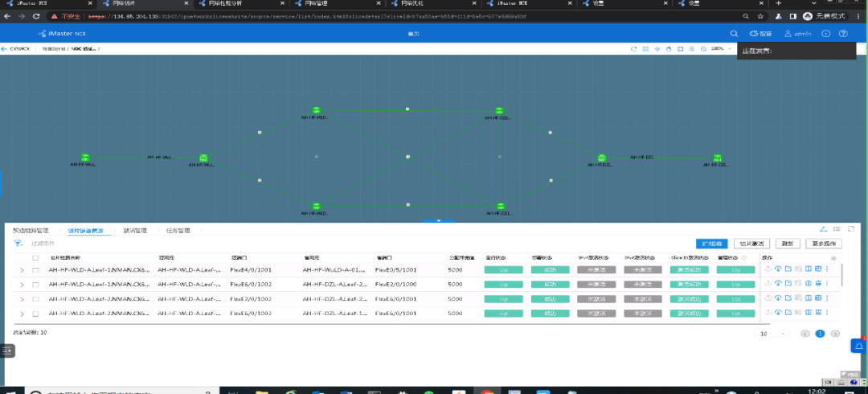
Task: Switch to the 任务管理 tab
Action: (178, 231)
